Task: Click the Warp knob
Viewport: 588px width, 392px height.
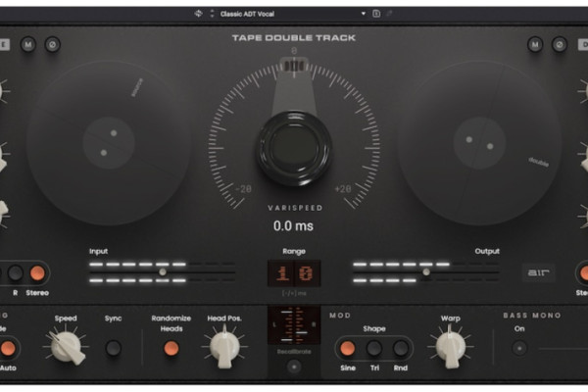Action: click(451, 347)
